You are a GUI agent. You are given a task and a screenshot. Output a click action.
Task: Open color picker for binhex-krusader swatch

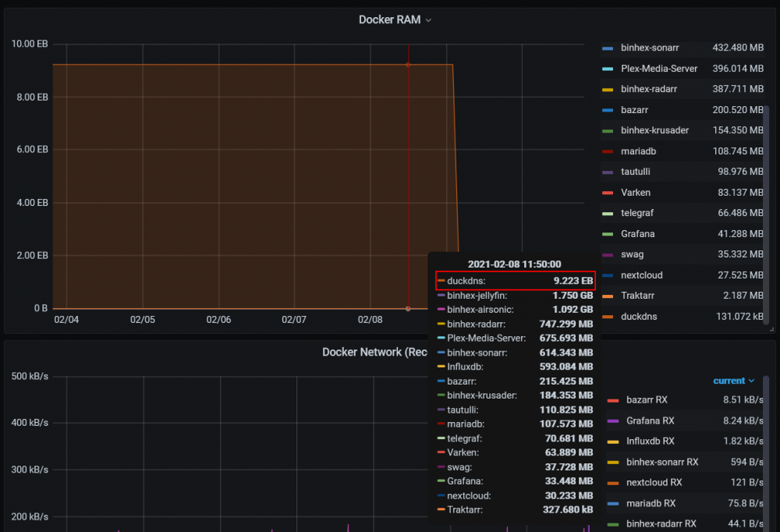click(x=608, y=131)
